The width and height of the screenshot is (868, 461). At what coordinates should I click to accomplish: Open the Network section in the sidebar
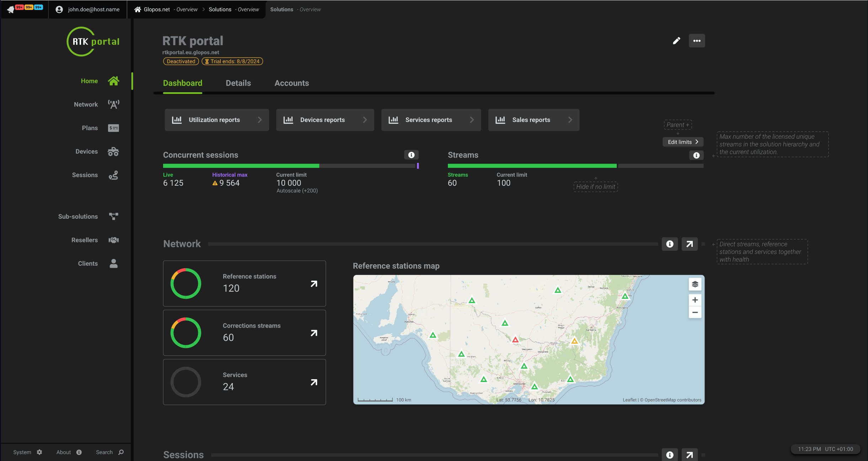pyautogui.click(x=113, y=104)
